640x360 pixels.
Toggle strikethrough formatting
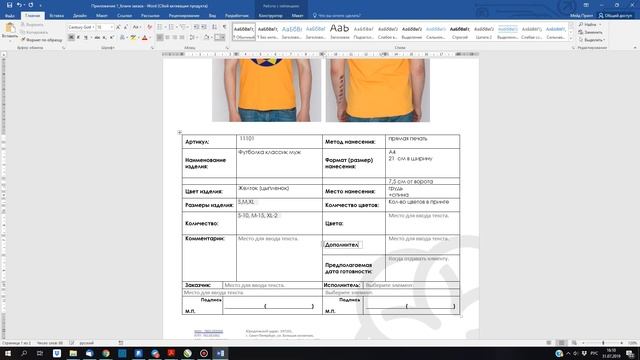[x=97, y=37]
